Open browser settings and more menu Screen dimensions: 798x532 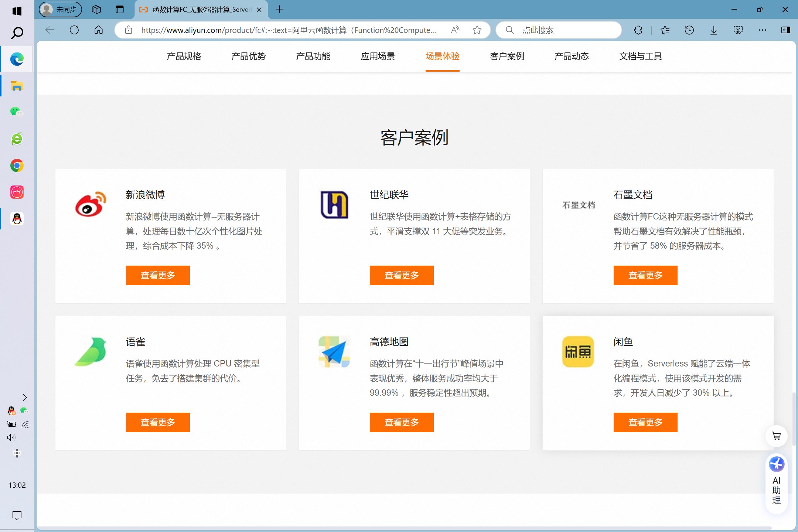(762, 30)
